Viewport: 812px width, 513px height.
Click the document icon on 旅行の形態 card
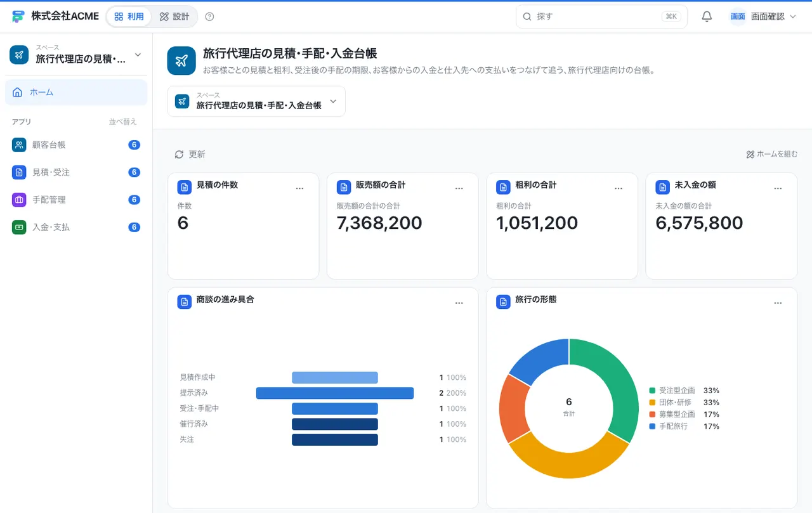pyautogui.click(x=503, y=302)
